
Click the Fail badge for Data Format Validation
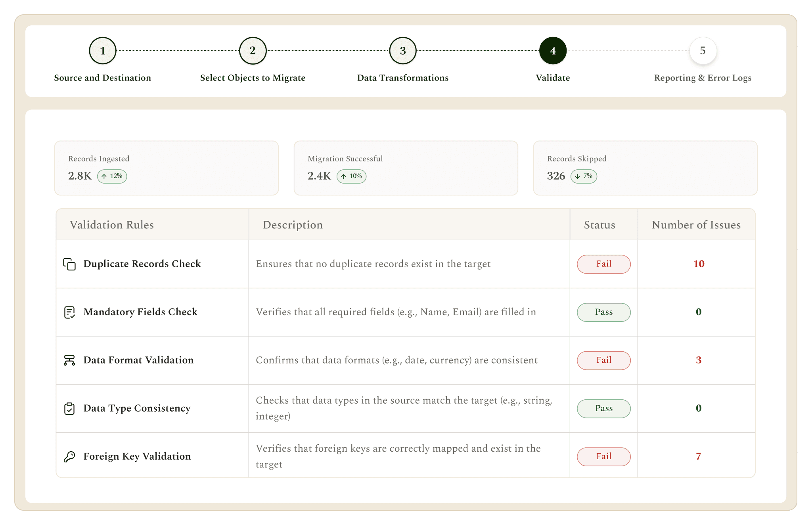604,360
